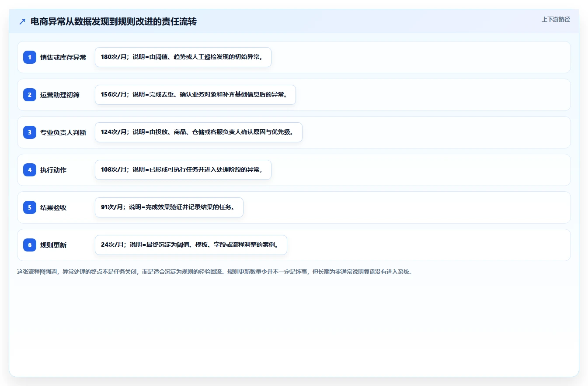The height and width of the screenshot is (386, 588).
Task: Click the 180次/月 description box
Action: [183, 57]
